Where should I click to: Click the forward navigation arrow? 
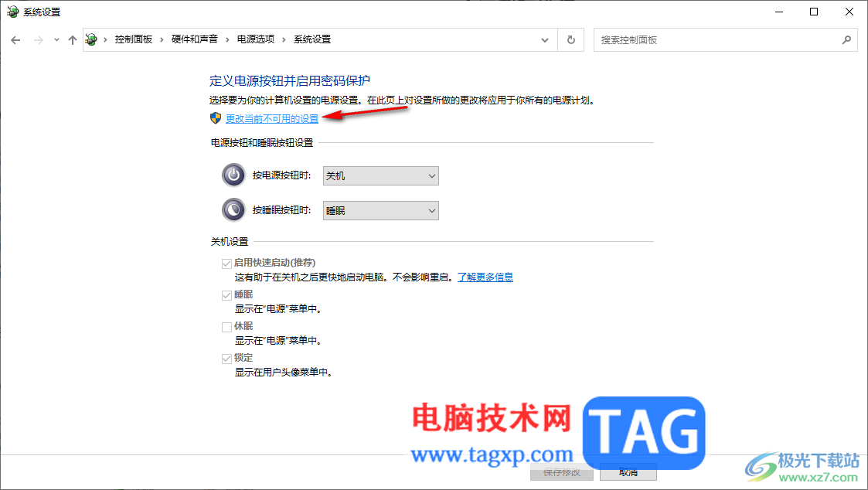click(x=38, y=40)
